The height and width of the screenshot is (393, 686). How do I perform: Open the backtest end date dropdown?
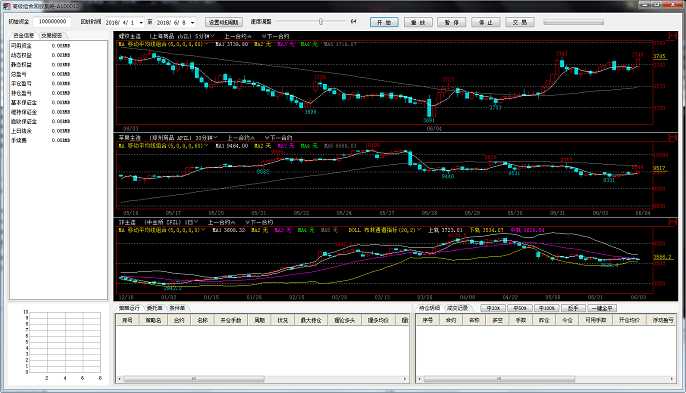coord(192,22)
